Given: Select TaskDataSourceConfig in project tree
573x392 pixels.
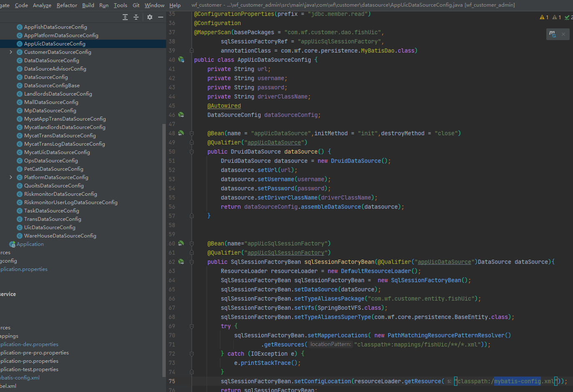Looking at the screenshot, I should 51,211.
